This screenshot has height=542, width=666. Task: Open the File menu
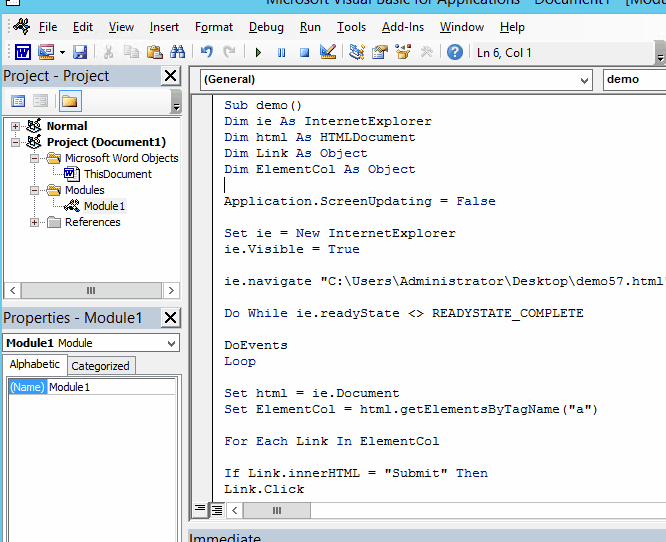point(48,27)
